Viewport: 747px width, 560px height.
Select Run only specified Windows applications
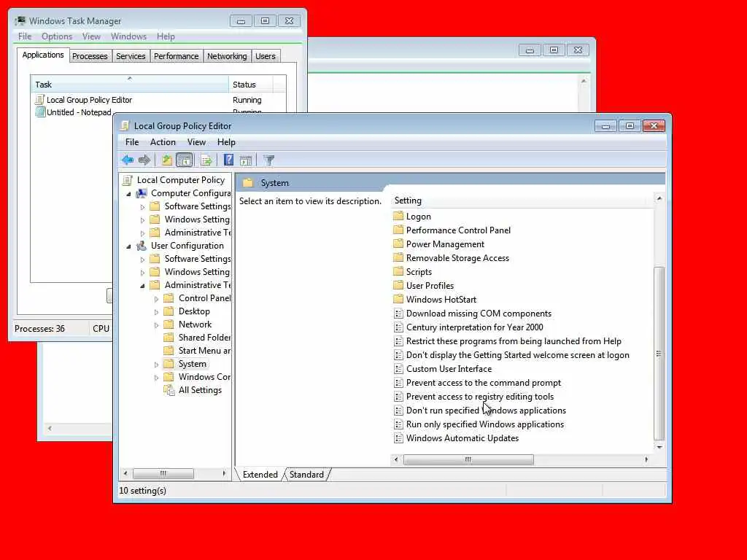(x=485, y=424)
